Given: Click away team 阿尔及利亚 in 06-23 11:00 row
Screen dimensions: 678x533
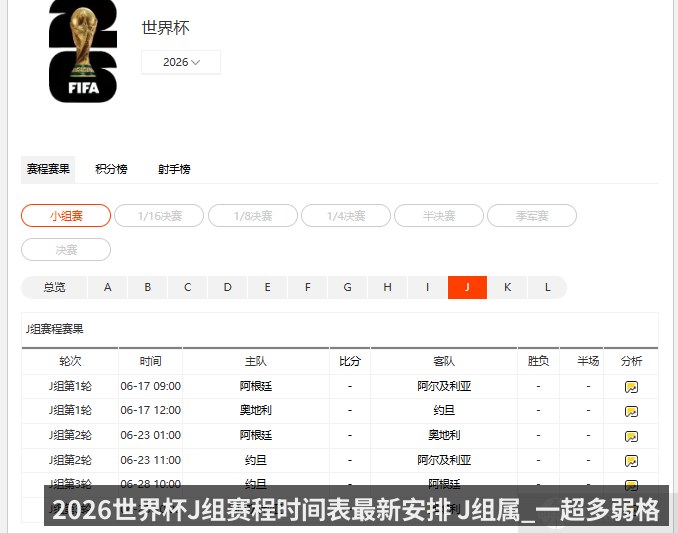Looking at the screenshot, I should (444, 460).
